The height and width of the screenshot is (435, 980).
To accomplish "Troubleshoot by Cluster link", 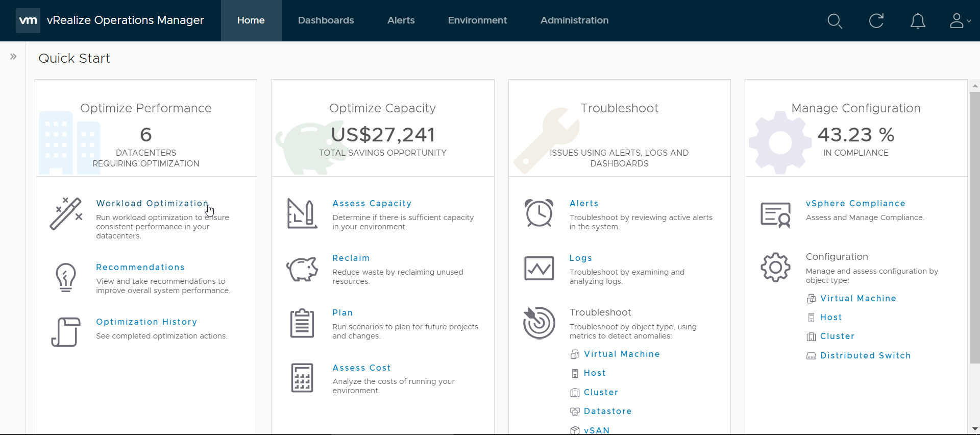I will click(601, 392).
